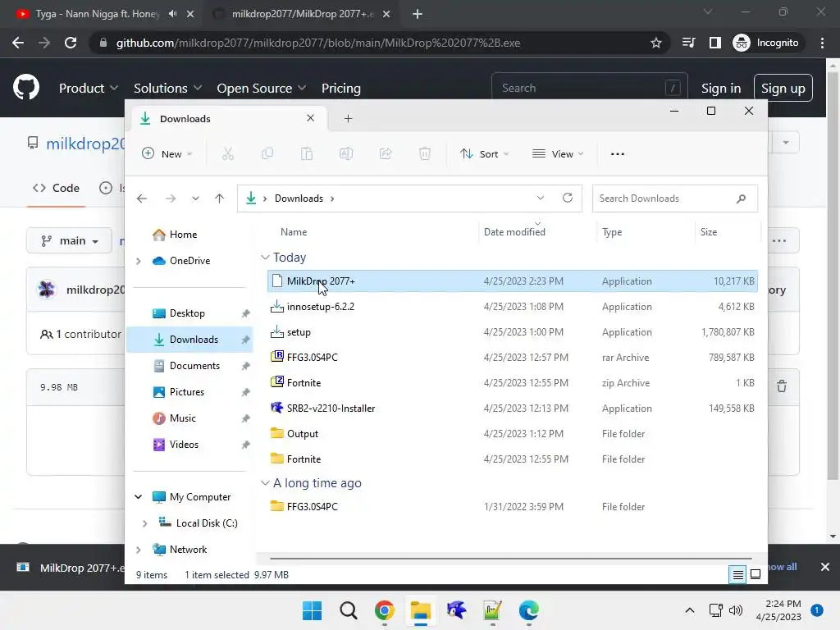Image resolution: width=840 pixels, height=630 pixels.
Task: Dismiss the Chrome downloads bar
Action: point(825,567)
